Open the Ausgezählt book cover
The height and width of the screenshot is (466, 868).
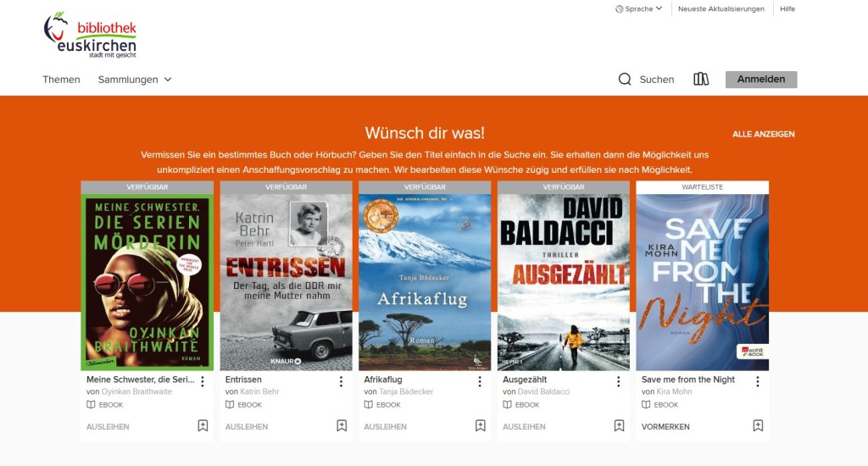click(564, 282)
